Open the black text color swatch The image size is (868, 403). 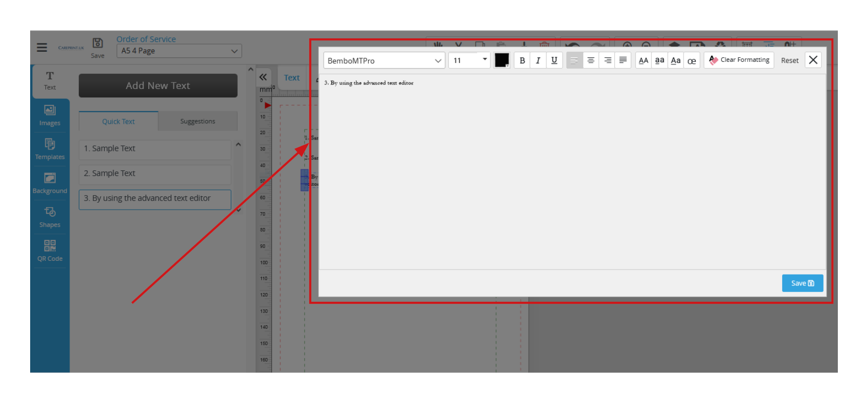pyautogui.click(x=501, y=60)
